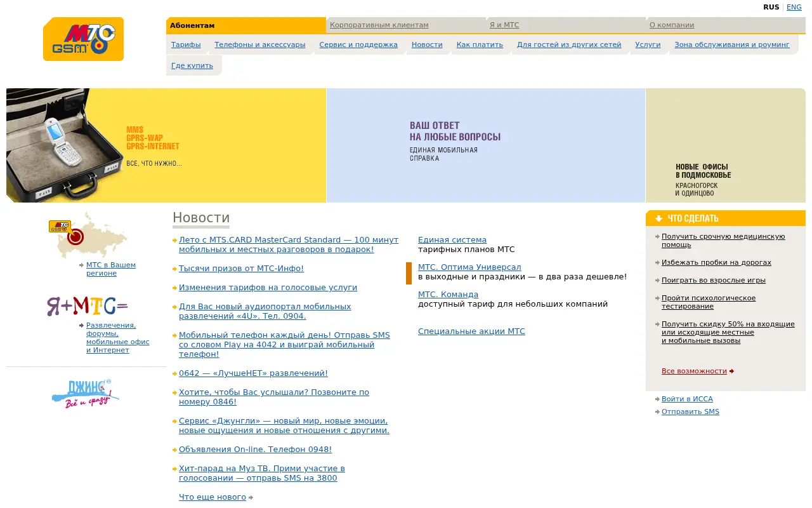Image resolution: width=812 pixels, height=508 pixels.
Task: Open 0642 «ЛучшеНЕТ» развлечений link
Action: tap(253, 373)
